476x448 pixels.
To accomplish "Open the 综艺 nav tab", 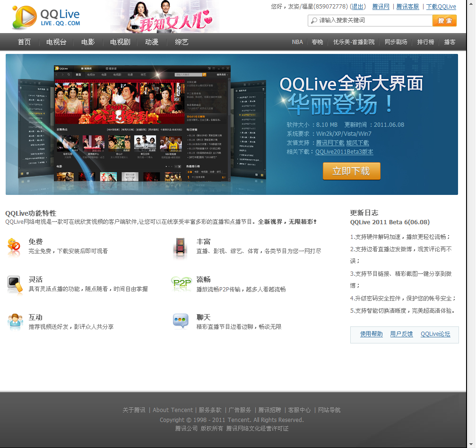I will tap(182, 42).
